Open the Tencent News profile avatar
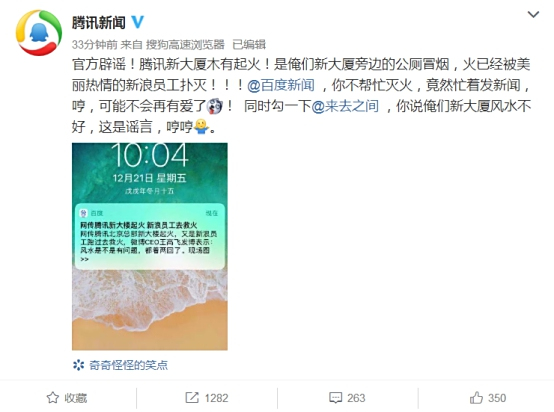This screenshot has width=554, height=412. [39, 33]
